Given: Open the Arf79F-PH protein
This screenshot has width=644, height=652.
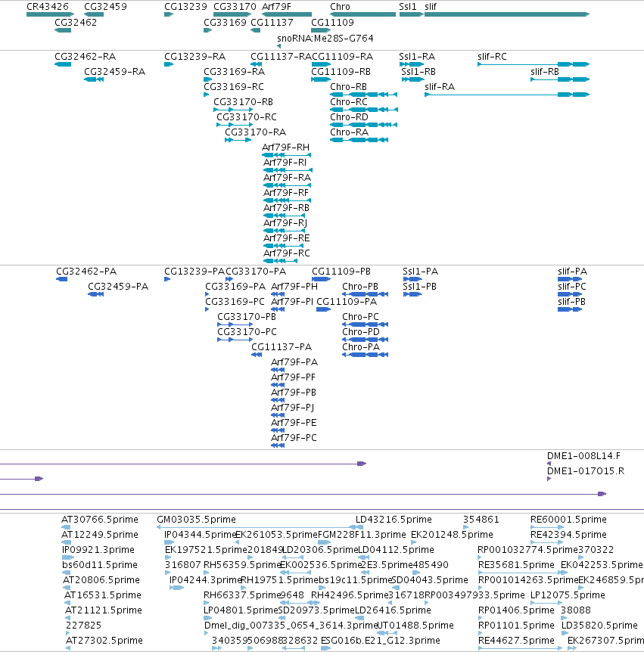Looking at the screenshot, I should click(294, 287).
